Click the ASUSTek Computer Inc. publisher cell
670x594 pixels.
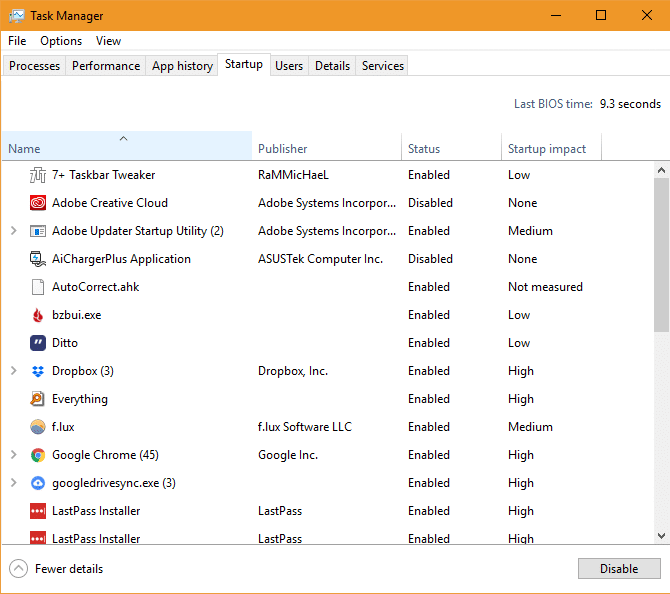(x=320, y=259)
